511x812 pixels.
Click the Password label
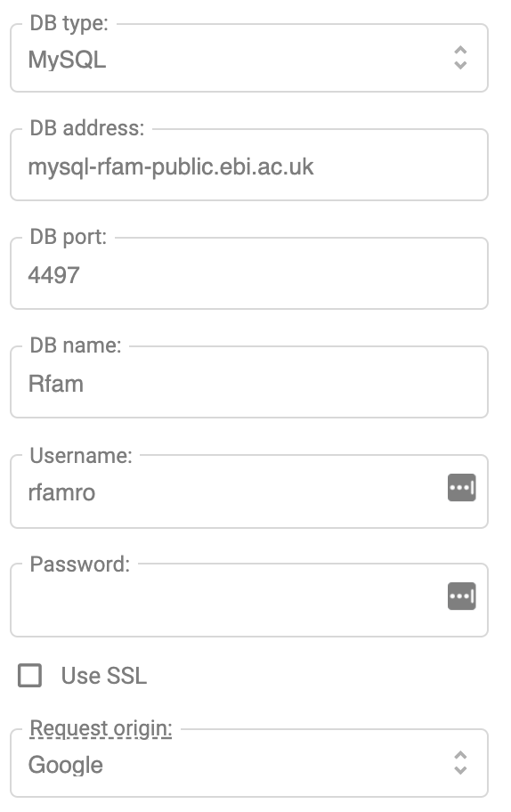click(80, 564)
